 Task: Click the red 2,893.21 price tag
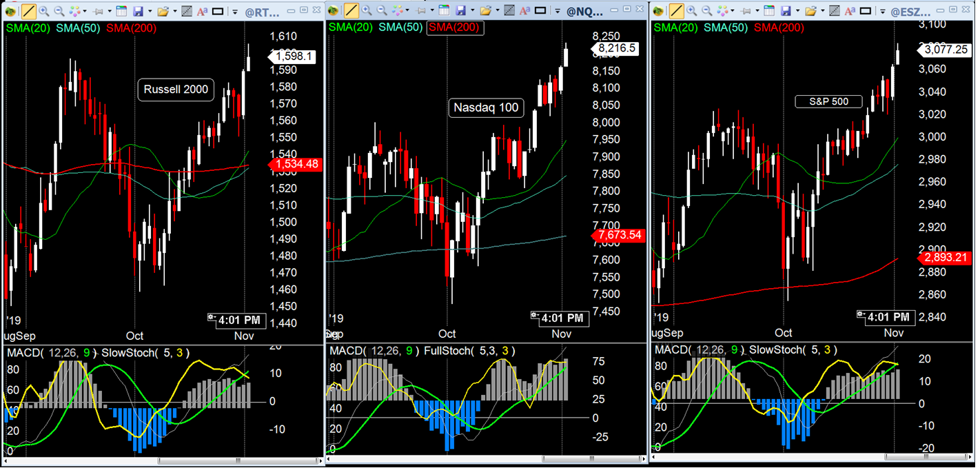[944, 258]
